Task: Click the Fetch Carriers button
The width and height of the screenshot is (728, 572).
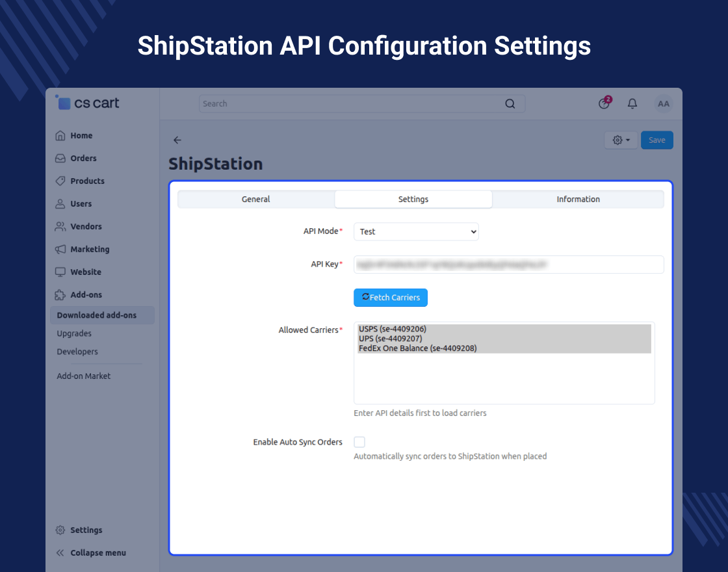Action: coord(391,298)
